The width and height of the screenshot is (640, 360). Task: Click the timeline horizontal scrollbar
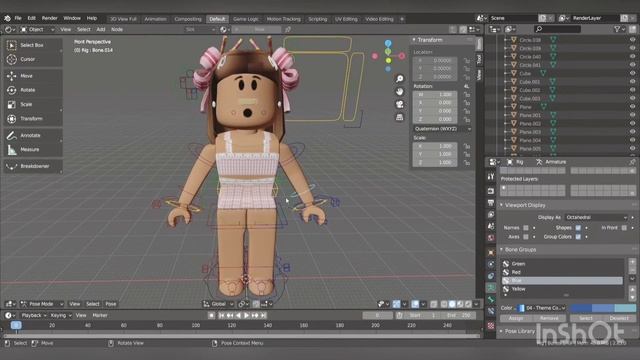coord(242,336)
